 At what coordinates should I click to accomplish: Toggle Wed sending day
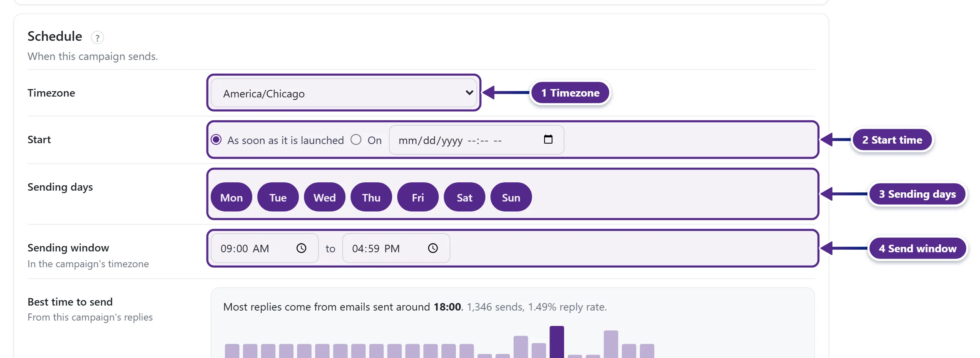coord(325,197)
